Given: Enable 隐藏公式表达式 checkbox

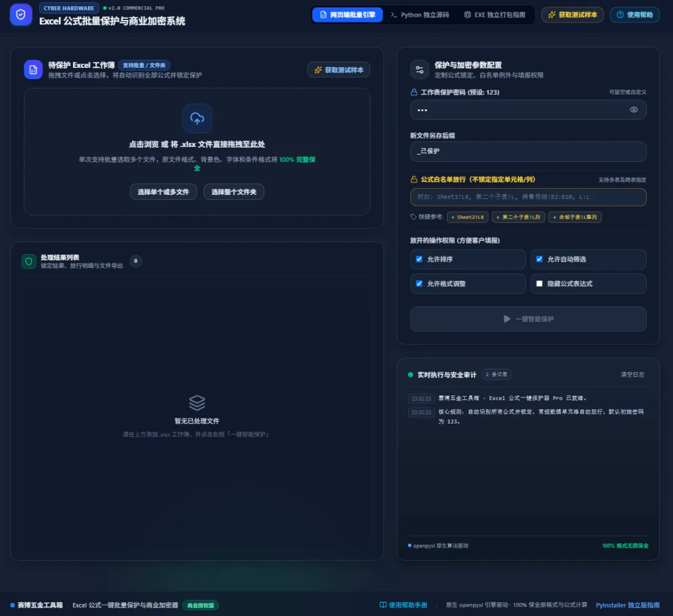Looking at the screenshot, I should coord(540,283).
